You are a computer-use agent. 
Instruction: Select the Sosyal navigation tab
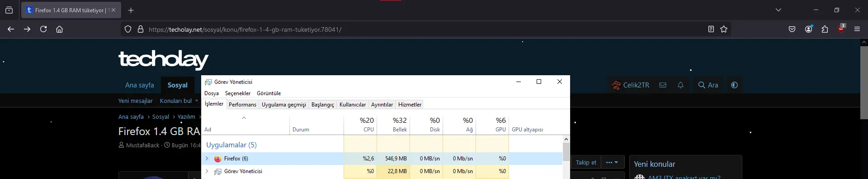coord(177,85)
